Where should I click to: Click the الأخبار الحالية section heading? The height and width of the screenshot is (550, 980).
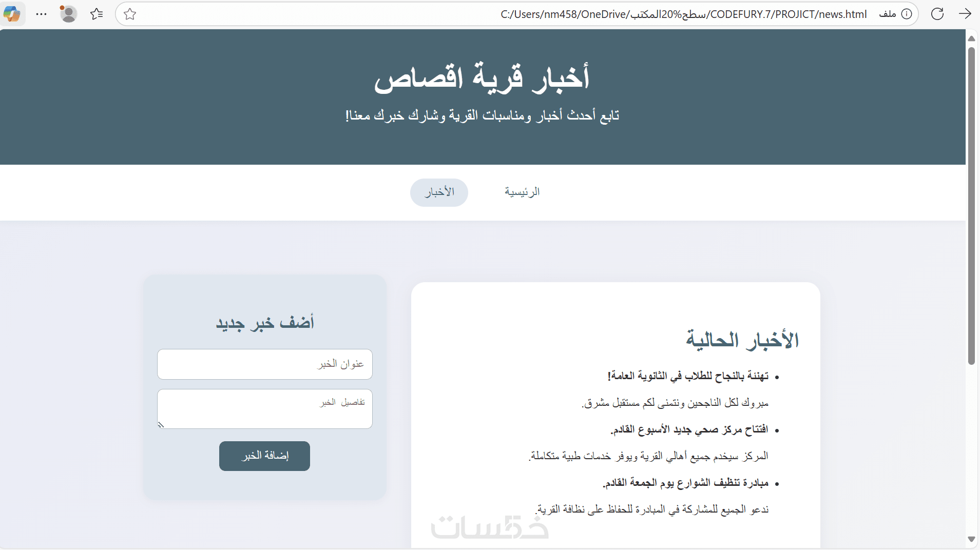coord(742,340)
